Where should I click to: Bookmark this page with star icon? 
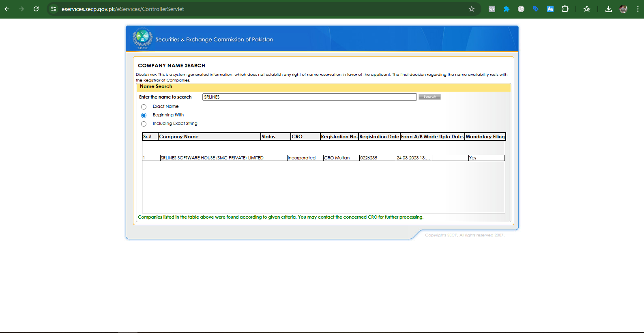(471, 9)
